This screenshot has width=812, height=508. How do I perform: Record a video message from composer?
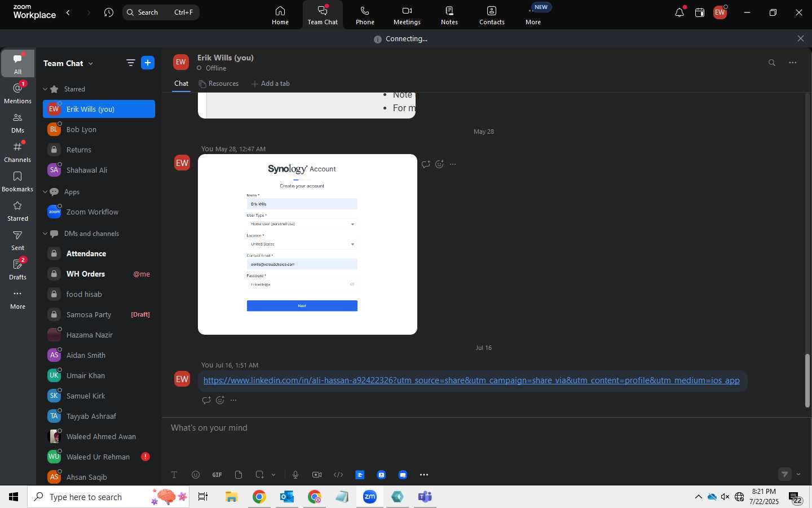pyautogui.click(x=317, y=475)
